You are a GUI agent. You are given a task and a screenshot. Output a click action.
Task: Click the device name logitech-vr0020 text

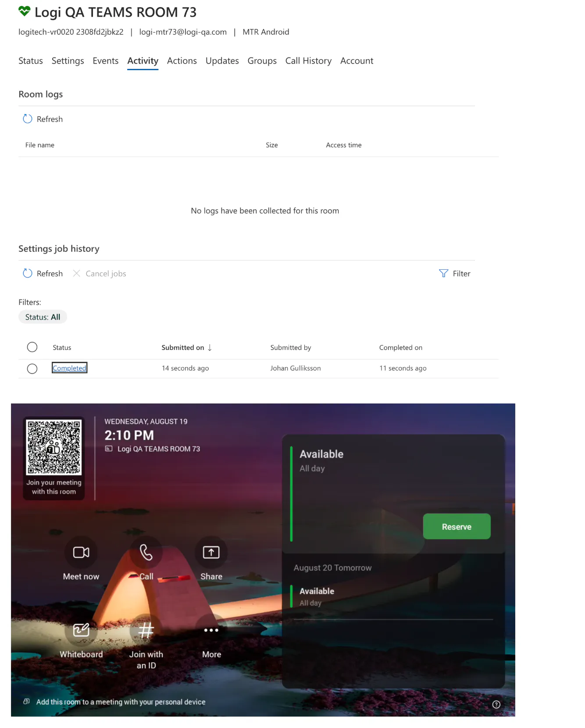71,32
